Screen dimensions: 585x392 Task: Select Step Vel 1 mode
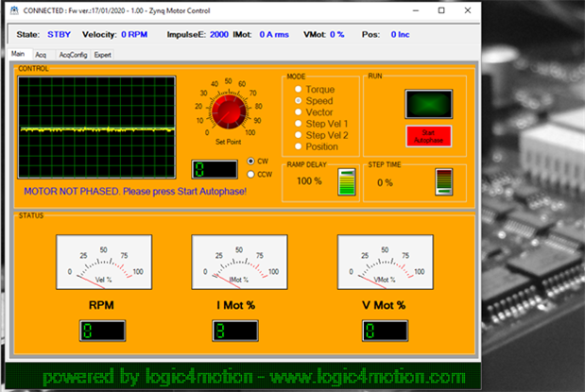click(299, 123)
